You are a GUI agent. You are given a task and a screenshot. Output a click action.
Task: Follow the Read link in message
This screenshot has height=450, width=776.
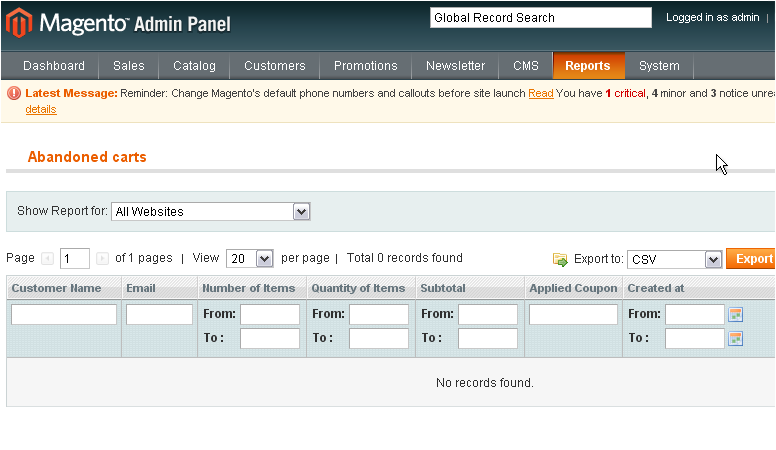540,93
